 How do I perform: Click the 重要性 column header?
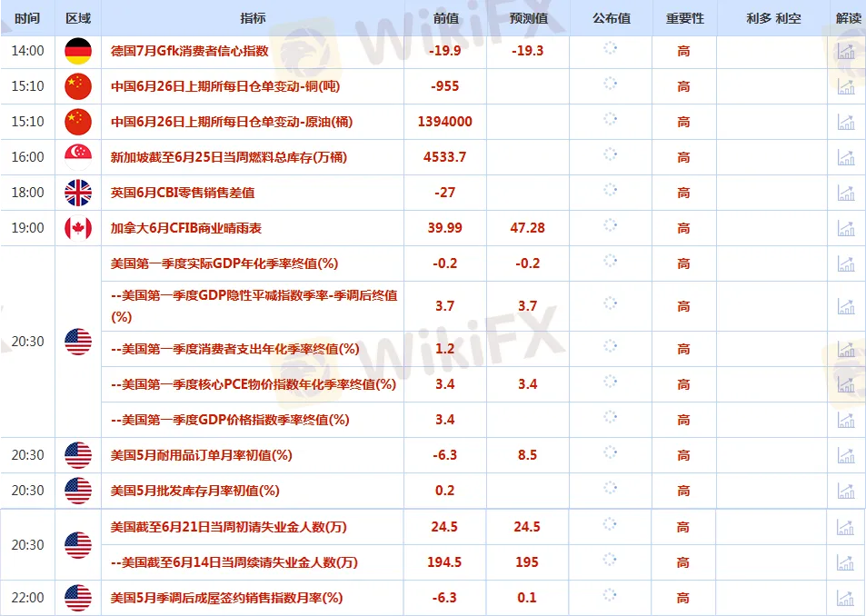coord(684,18)
